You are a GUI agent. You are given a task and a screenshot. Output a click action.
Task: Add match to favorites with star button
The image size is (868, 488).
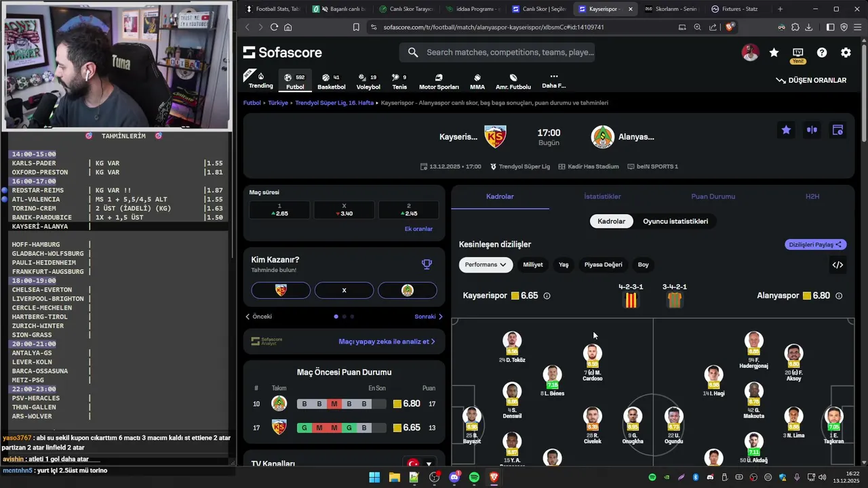tap(786, 130)
